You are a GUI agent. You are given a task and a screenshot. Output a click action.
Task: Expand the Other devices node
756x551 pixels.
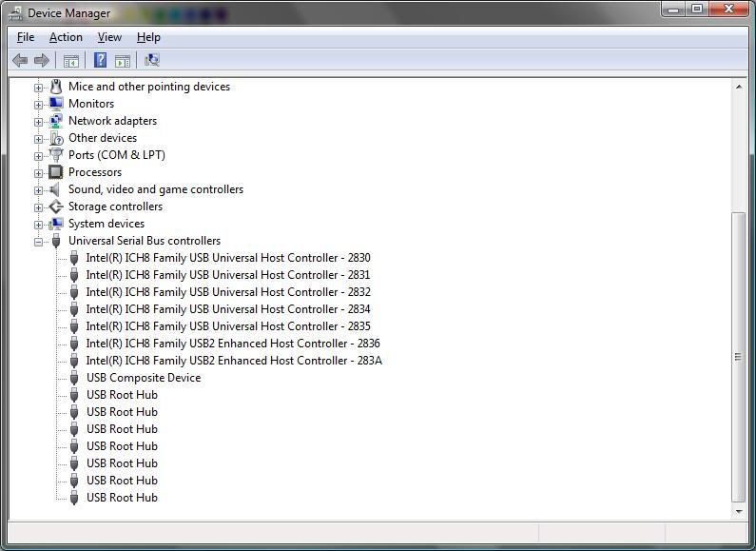[38, 139]
